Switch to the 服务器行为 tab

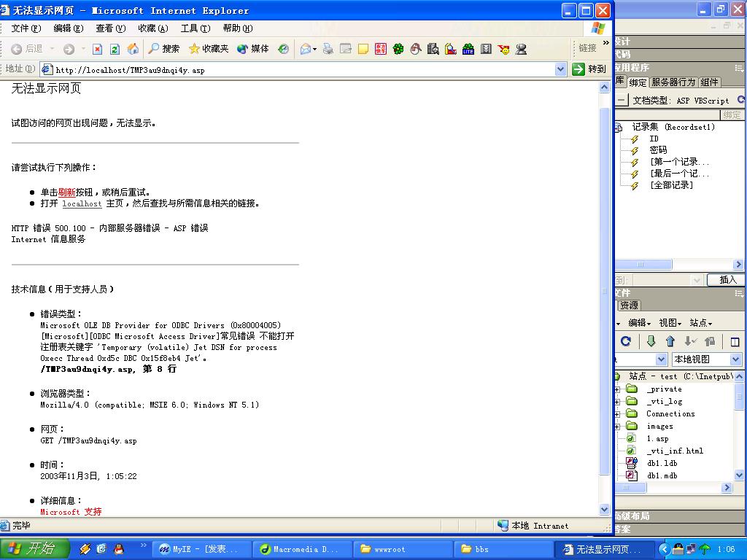[673, 82]
